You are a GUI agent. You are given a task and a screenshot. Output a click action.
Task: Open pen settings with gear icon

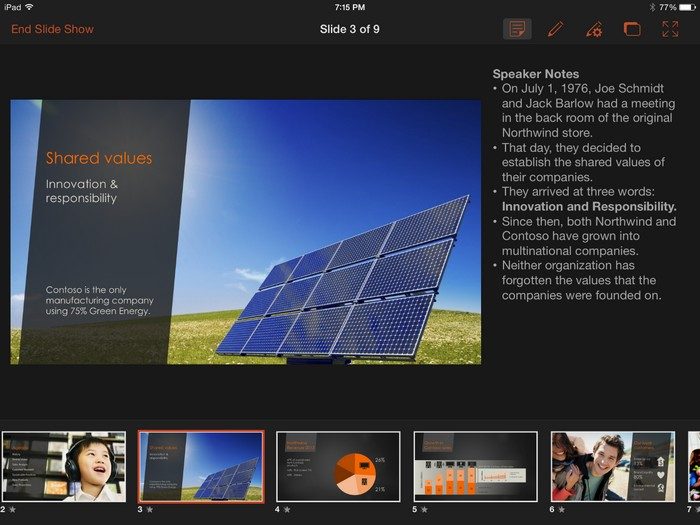(594, 29)
